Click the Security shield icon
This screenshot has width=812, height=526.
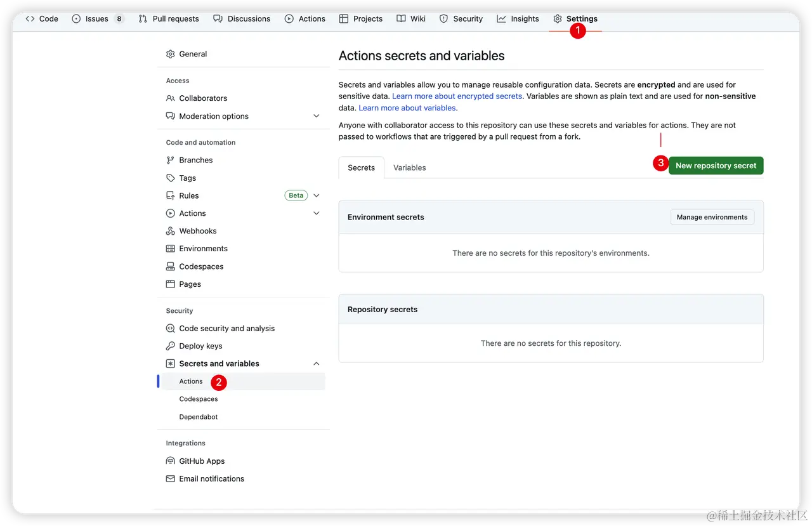coord(444,19)
